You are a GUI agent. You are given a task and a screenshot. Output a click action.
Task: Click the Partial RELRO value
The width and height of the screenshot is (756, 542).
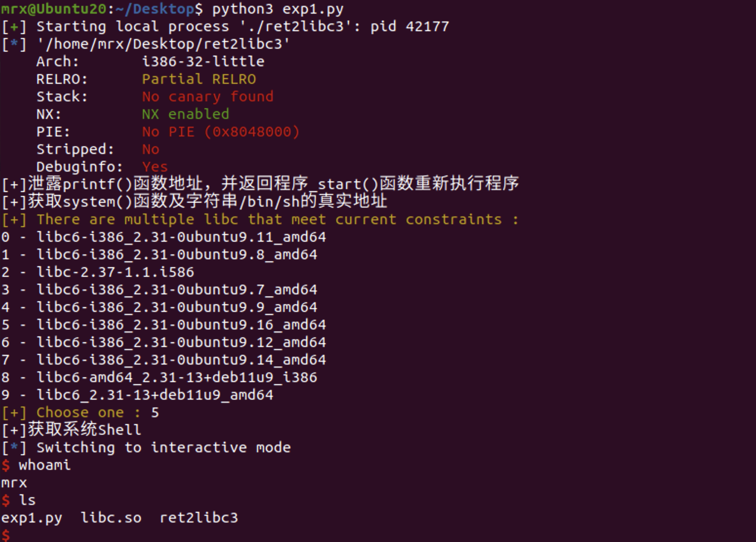tap(199, 79)
